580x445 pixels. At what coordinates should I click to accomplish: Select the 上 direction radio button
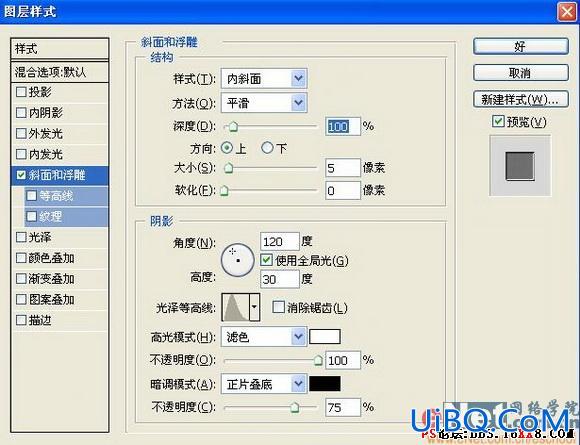tap(226, 148)
